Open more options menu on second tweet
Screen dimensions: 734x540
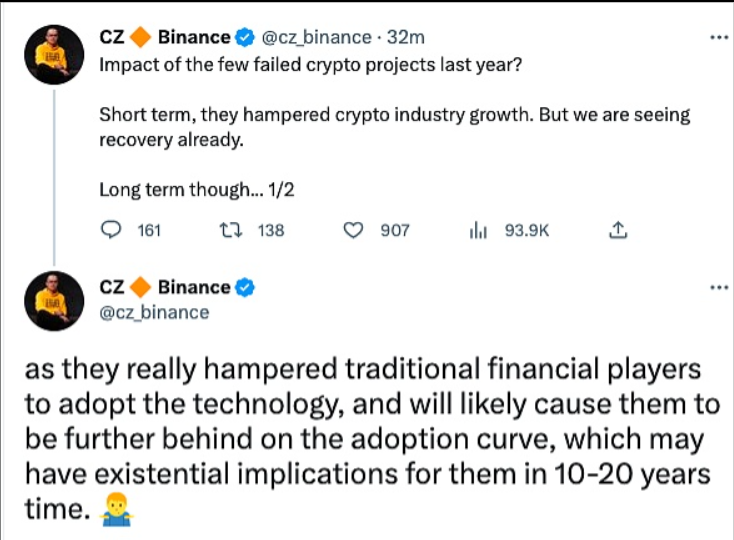click(x=718, y=287)
